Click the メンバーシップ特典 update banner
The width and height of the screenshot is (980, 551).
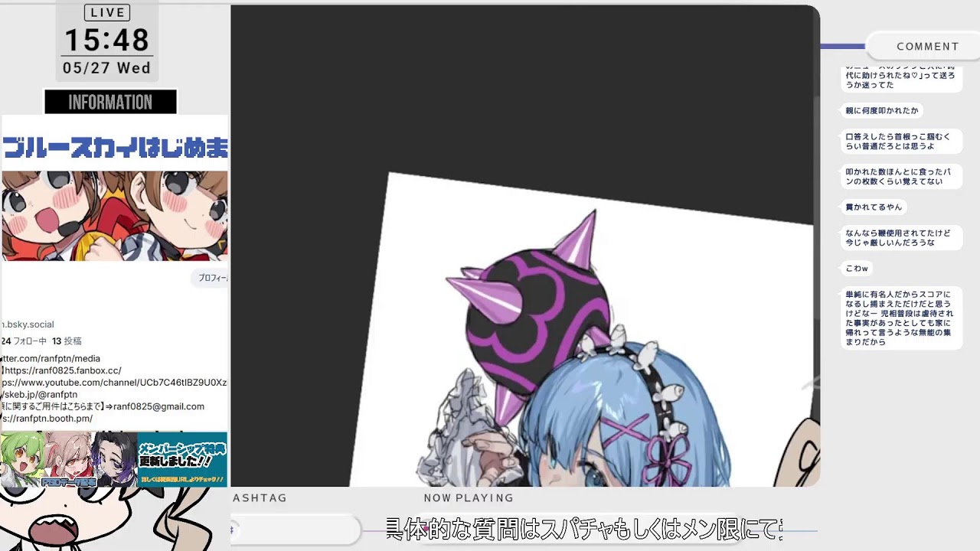(182, 459)
